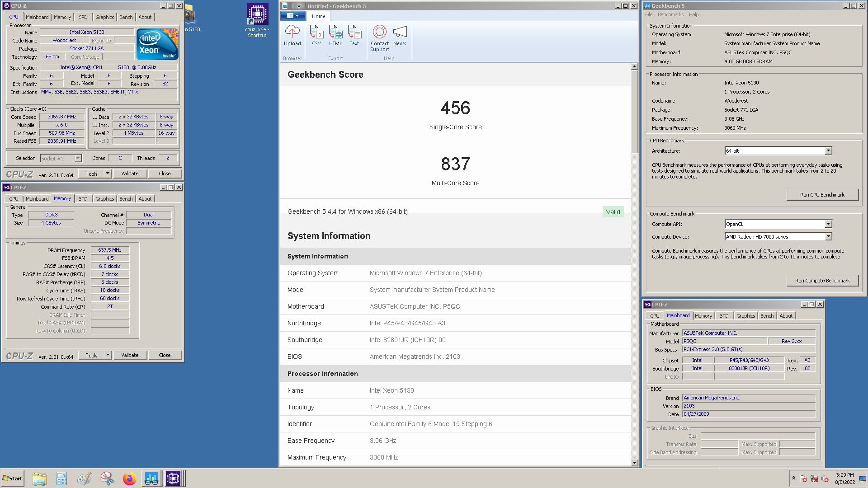Select the Home ribbon tab
Screen dimensions: 868x488
point(318,16)
